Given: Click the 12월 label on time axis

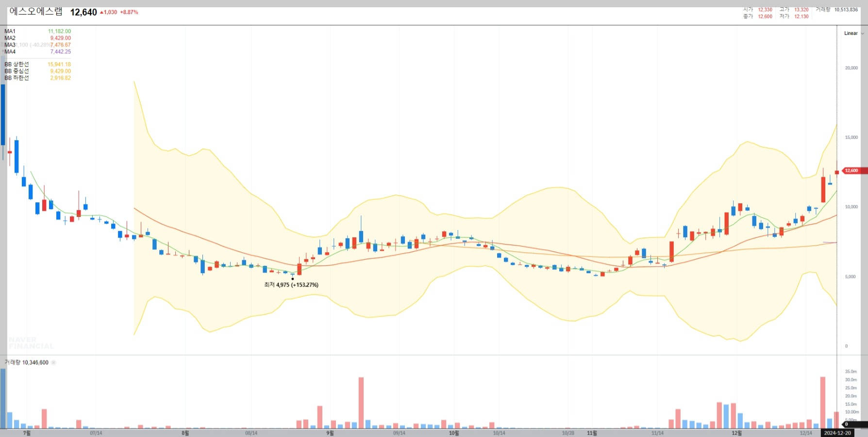Looking at the screenshot, I should pyautogui.click(x=736, y=433).
